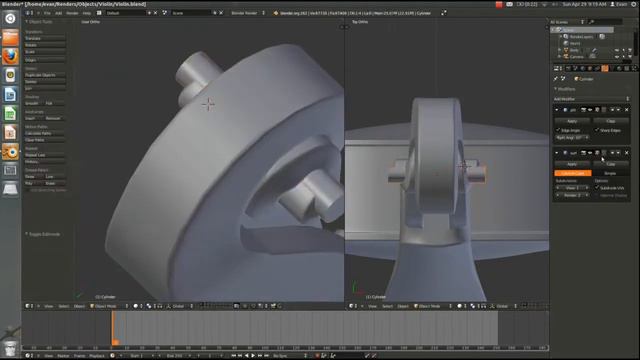
Task: Adjust the View subdivisions field
Action: click(x=572, y=188)
